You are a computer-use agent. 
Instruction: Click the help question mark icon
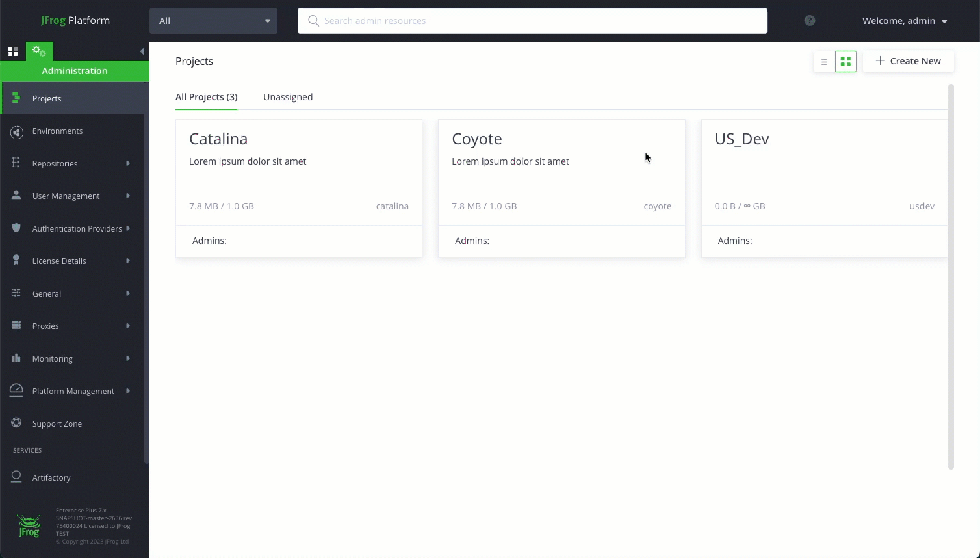tap(810, 20)
